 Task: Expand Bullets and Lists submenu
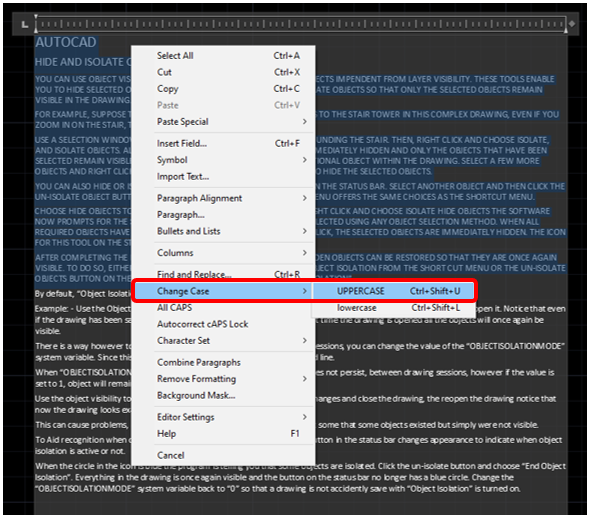click(223, 231)
